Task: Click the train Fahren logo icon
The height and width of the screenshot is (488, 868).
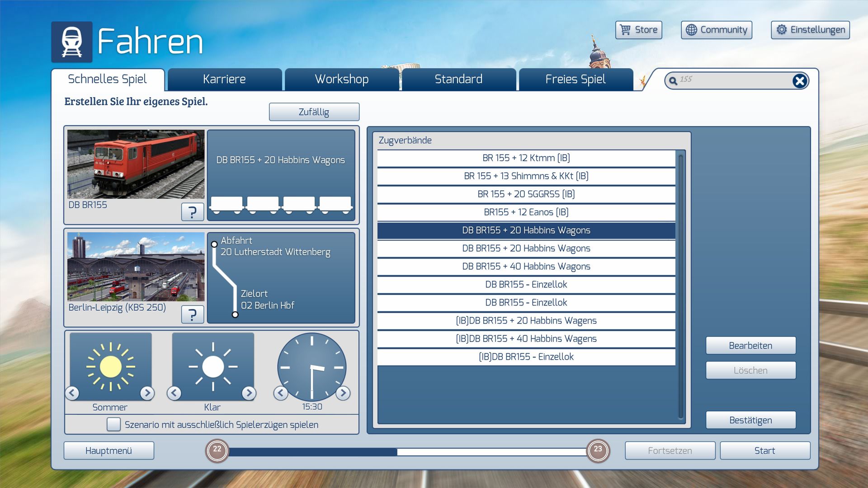Action: (x=71, y=42)
